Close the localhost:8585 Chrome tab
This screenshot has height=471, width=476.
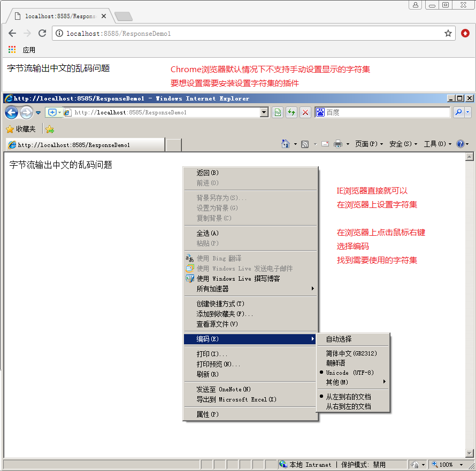[104, 16]
